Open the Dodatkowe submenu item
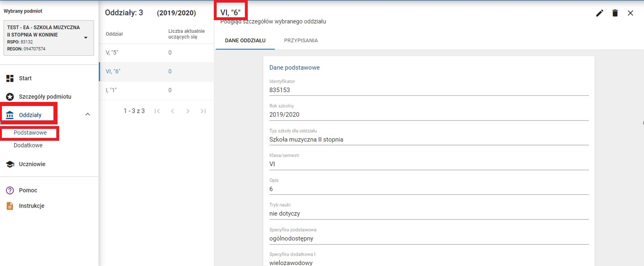This screenshot has height=266, width=644. click(x=28, y=146)
